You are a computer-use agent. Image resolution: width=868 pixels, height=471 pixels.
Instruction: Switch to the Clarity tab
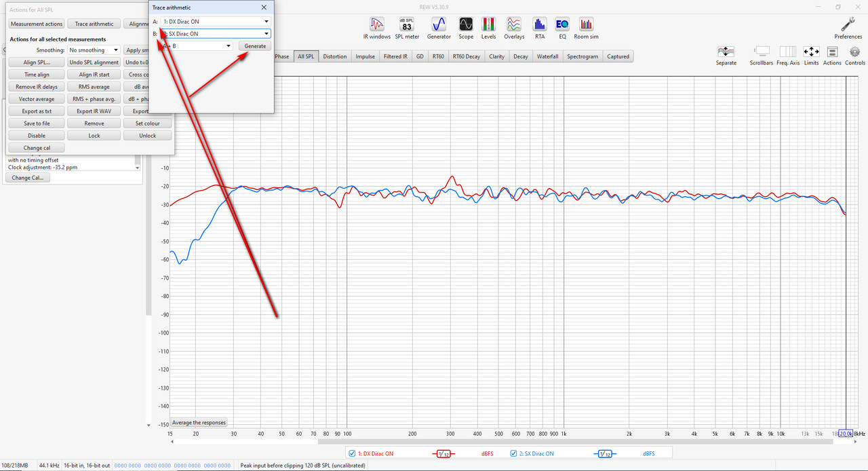[497, 56]
